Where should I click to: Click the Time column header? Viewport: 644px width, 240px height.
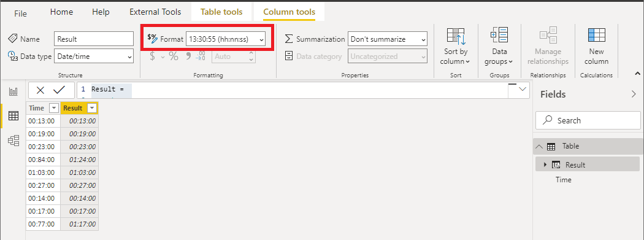click(x=43, y=108)
